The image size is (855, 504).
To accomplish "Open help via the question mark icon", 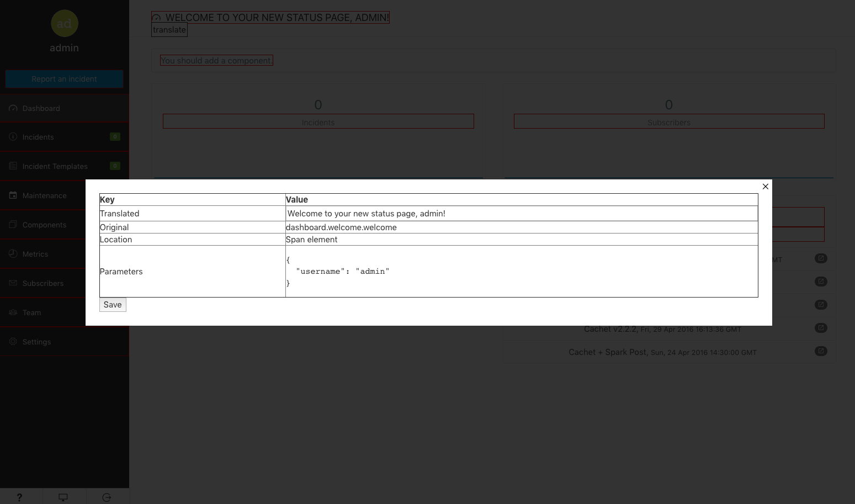I will (x=19, y=497).
